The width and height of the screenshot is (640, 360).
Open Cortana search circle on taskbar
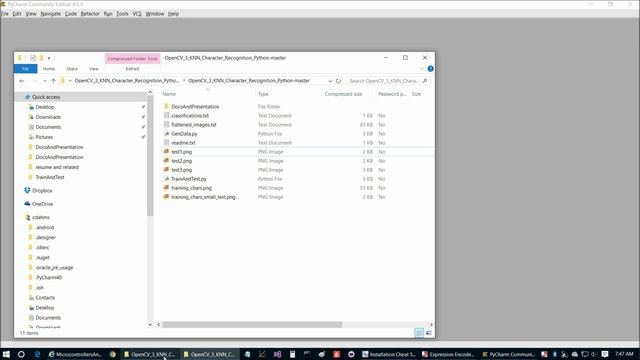(x=21, y=354)
